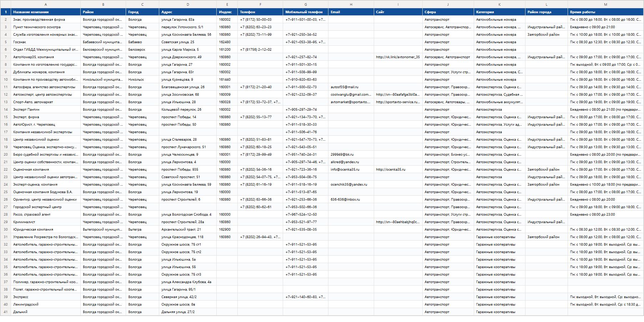Select the 'Ленинградский' company cell
Image resolution: width=644 pixels, height=322 pixels.
coord(46,305)
